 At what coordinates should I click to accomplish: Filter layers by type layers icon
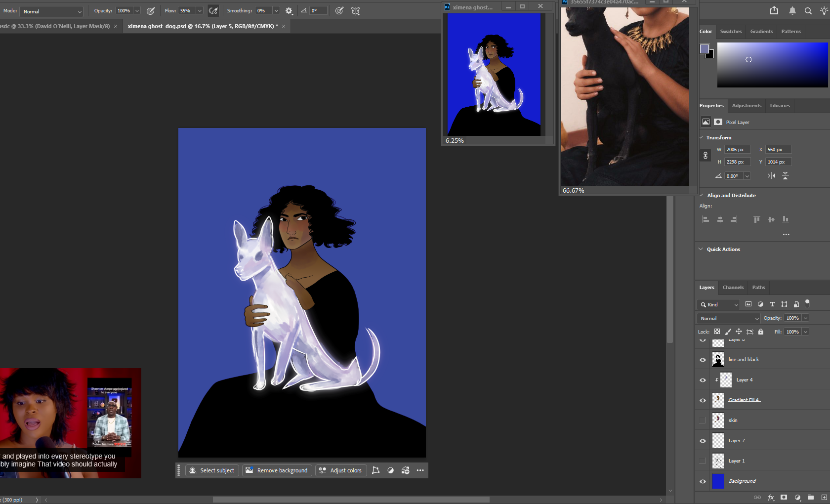(772, 304)
